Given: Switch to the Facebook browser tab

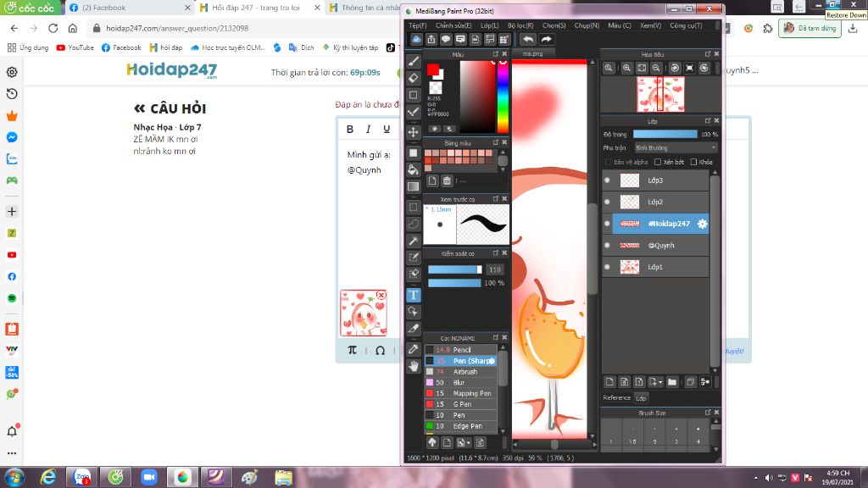Looking at the screenshot, I should click(x=130, y=8).
